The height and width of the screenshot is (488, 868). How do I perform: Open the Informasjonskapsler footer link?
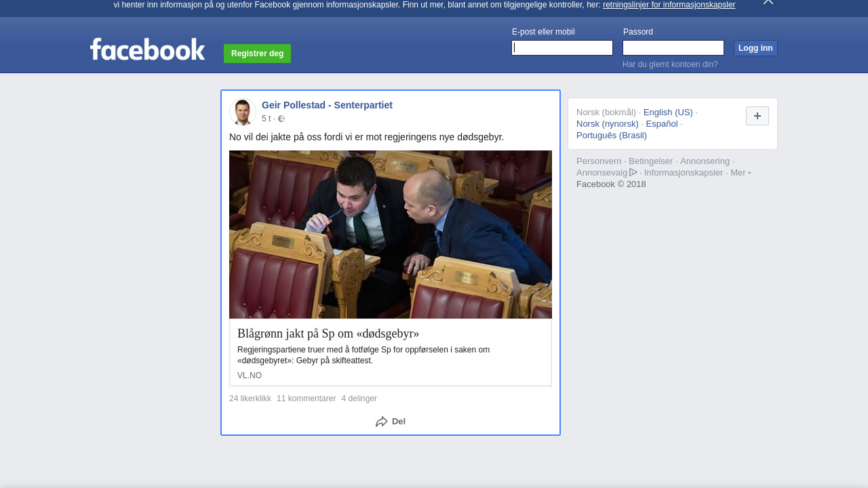pos(684,173)
